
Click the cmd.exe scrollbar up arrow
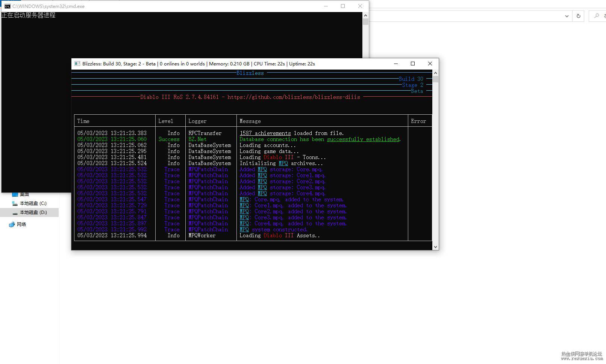point(365,15)
